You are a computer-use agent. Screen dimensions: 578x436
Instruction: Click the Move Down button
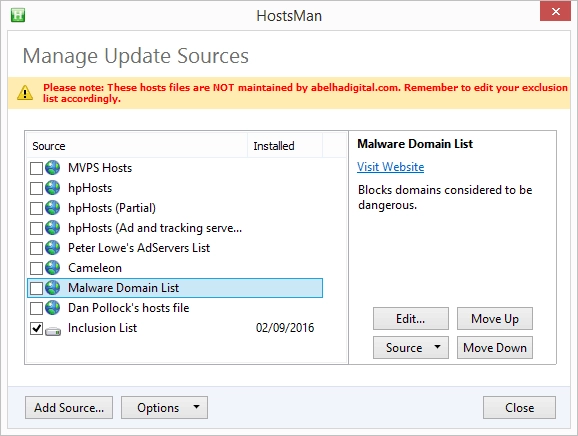[x=495, y=348]
